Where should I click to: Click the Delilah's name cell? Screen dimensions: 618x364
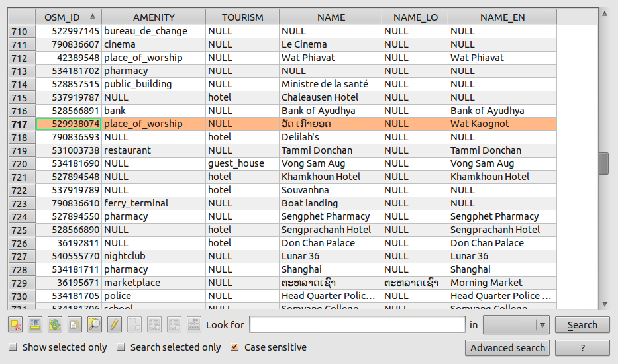pyautogui.click(x=331, y=137)
